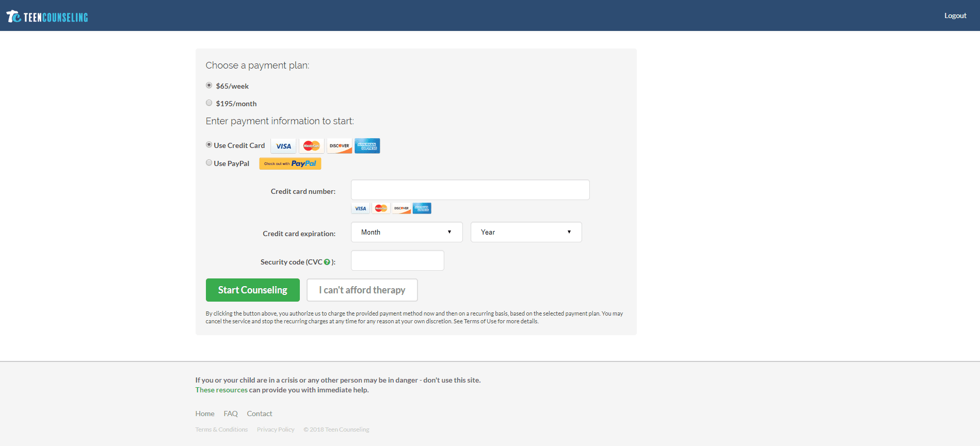Choose the Use PayPal option
The width and height of the screenshot is (980, 446).
click(209, 162)
